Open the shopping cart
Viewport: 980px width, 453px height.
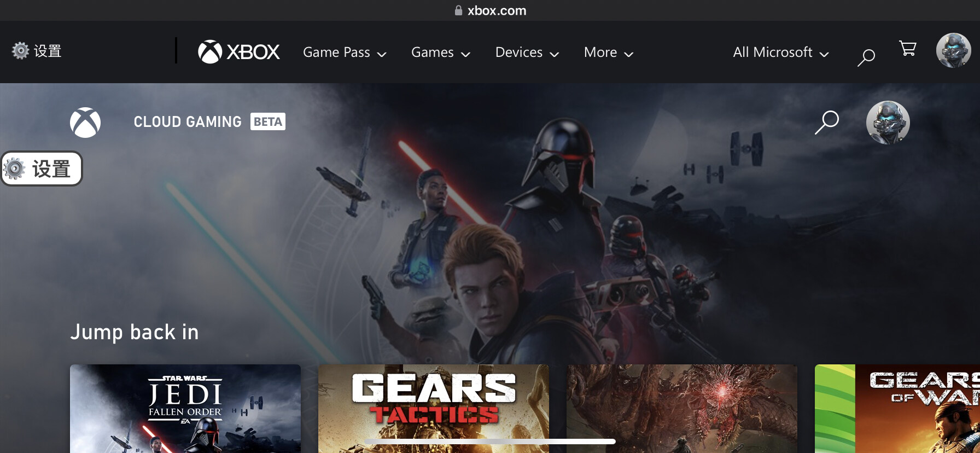pos(908,49)
